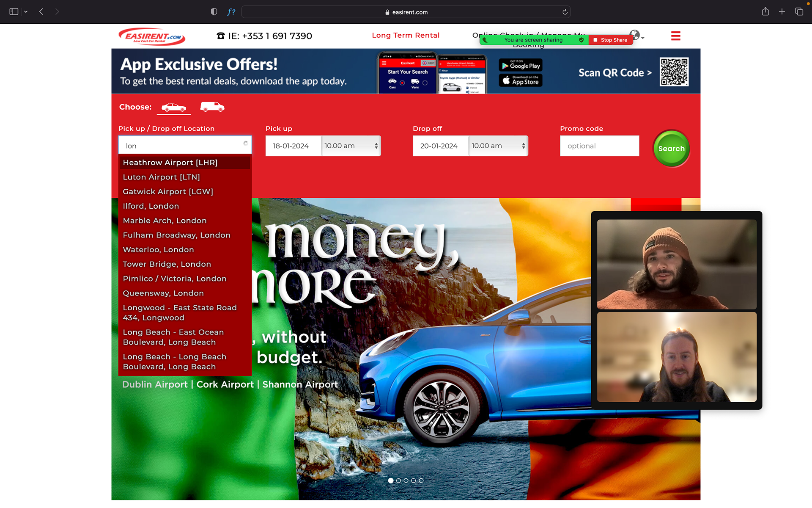
Task: Select Ilford, London suggestion
Action: [185, 206]
